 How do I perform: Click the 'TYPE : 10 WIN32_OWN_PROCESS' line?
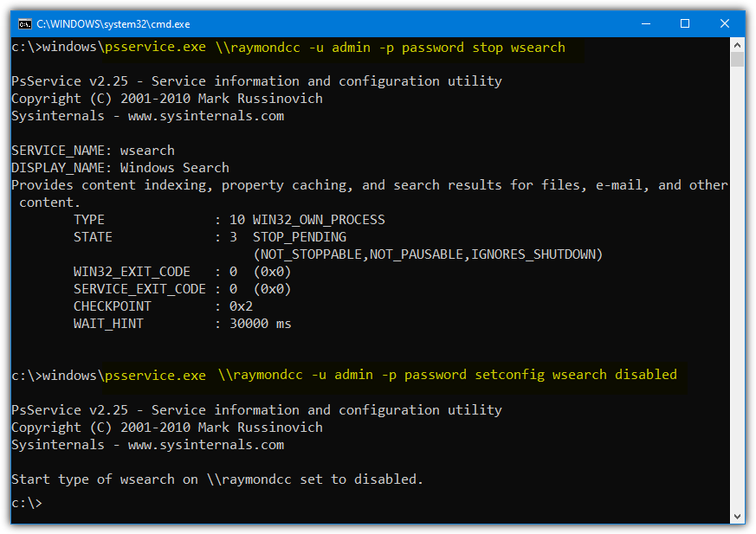pyautogui.click(x=229, y=220)
